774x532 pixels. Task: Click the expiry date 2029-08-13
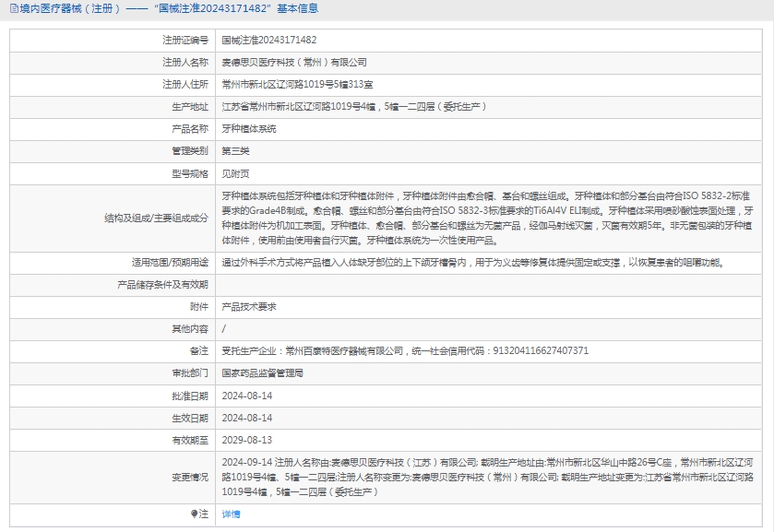247,440
